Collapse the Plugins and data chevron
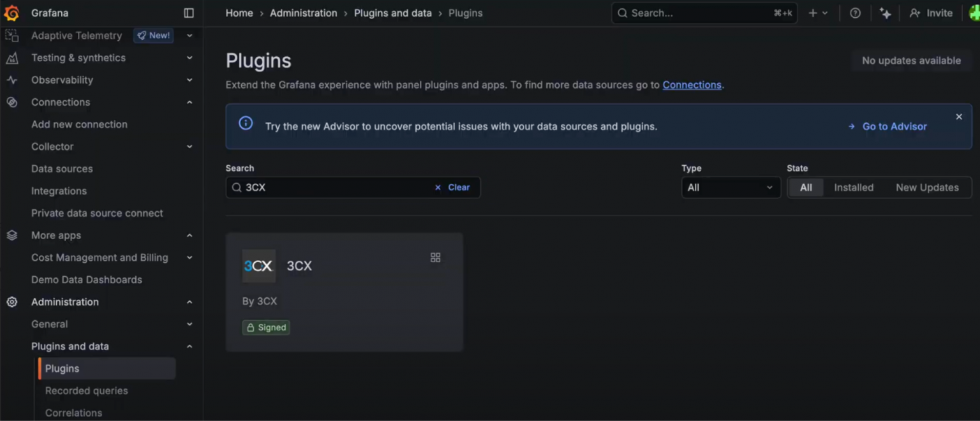 pyautogui.click(x=189, y=346)
